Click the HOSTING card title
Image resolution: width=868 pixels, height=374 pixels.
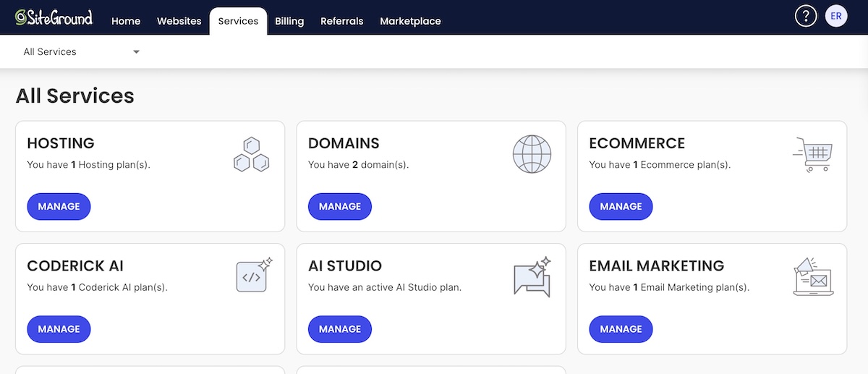pyautogui.click(x=61, y=143)
